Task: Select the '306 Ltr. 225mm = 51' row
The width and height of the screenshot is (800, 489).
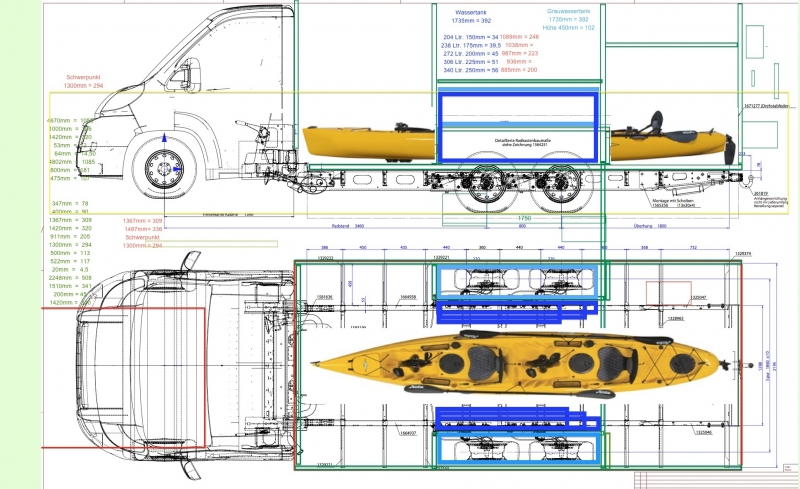Action: [x=470, y=62]
